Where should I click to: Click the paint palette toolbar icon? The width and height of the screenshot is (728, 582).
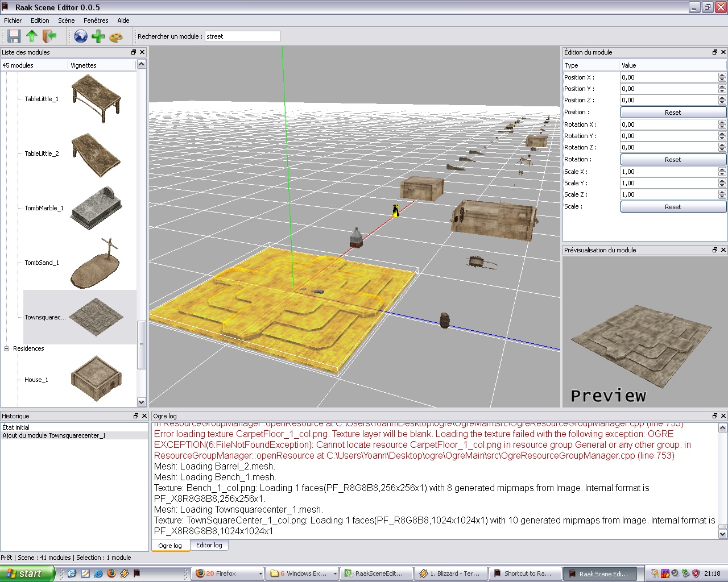116,36
